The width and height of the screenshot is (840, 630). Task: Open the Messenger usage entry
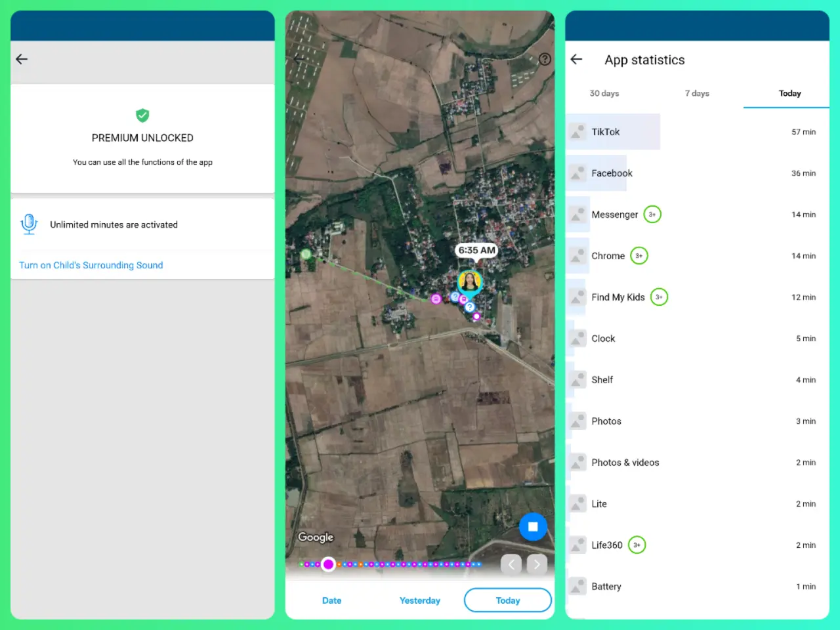tap(697, 215)
